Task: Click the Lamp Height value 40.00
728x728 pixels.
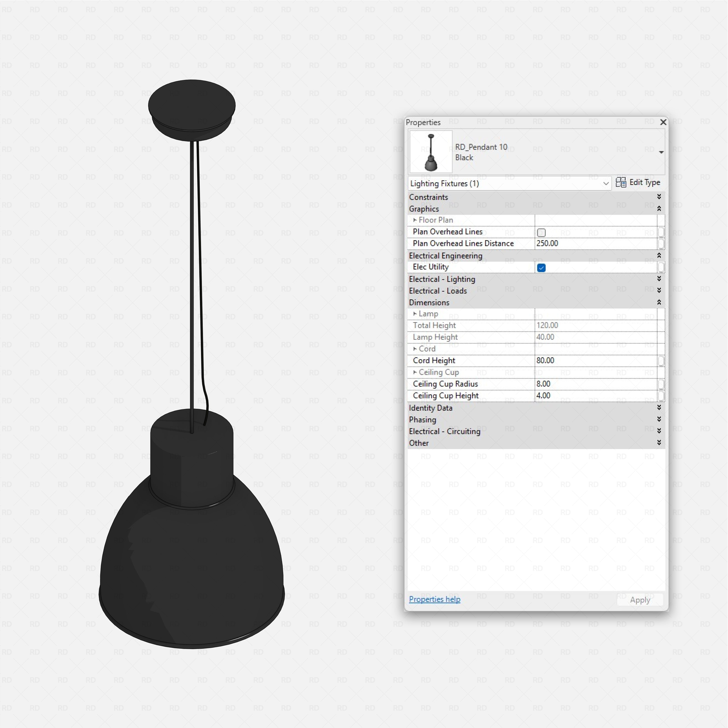Action: (x=596, y=337)
